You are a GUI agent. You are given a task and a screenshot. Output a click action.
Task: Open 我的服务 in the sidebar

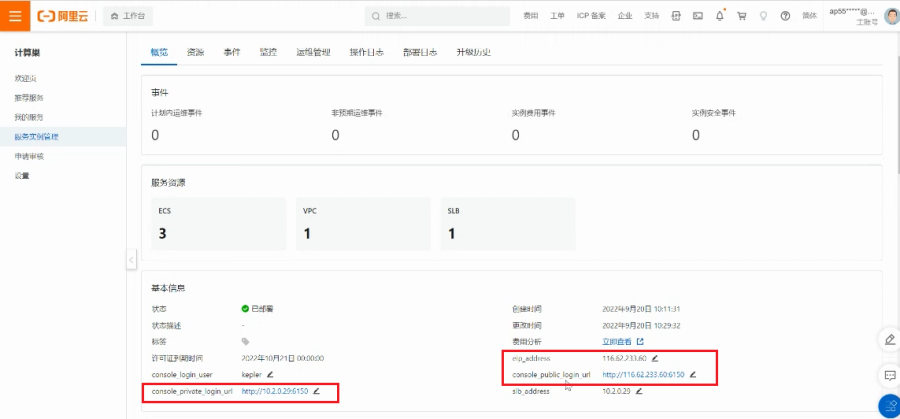29,117
